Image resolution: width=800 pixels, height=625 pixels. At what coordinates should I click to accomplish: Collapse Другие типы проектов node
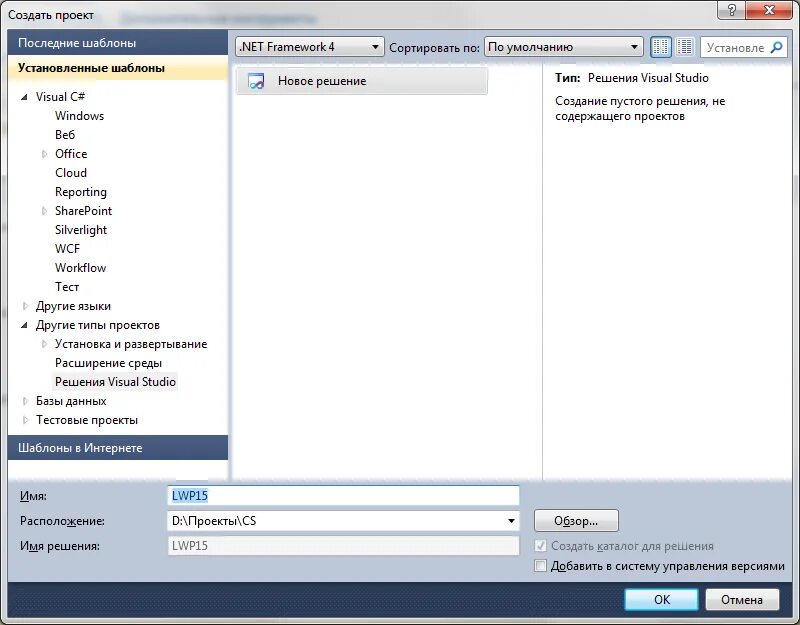(24, 325)
